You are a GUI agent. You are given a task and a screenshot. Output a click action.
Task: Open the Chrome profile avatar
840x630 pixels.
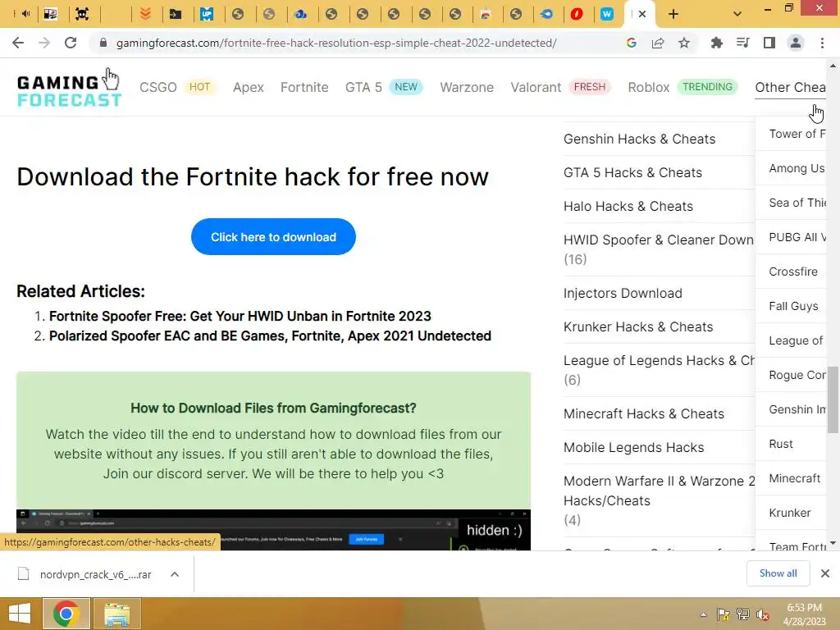[x=796, y=43]
